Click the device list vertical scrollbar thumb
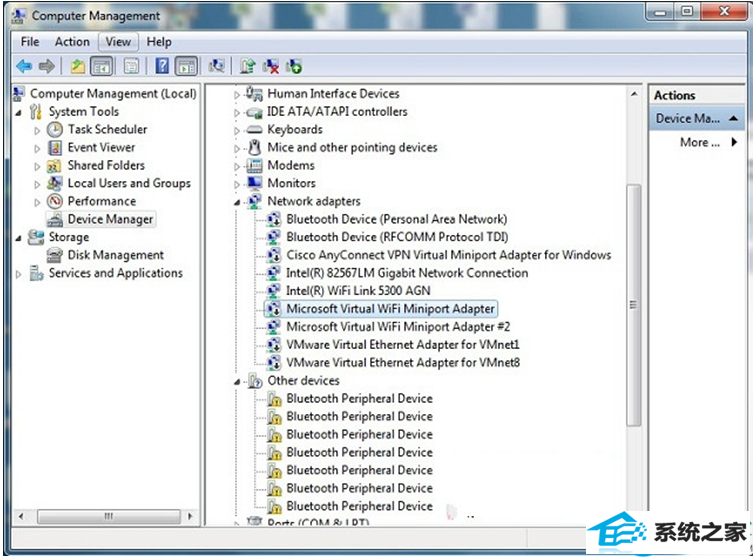This screenshot has width=755, height=559. (x=634, y=305)
